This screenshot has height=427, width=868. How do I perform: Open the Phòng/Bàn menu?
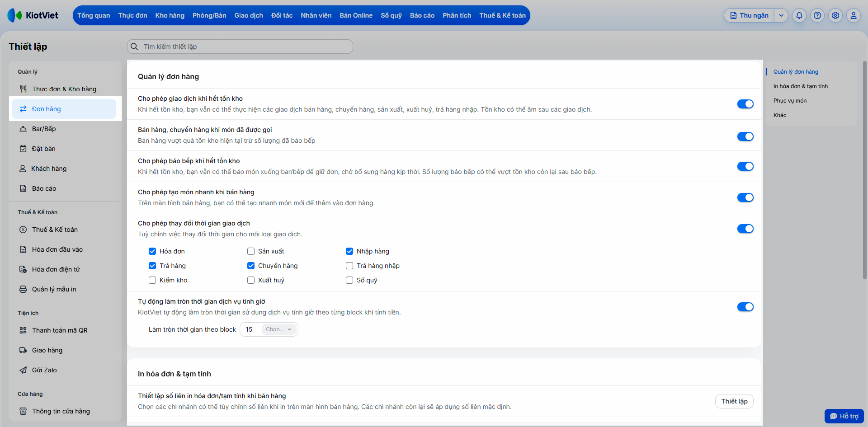(209, 15)
